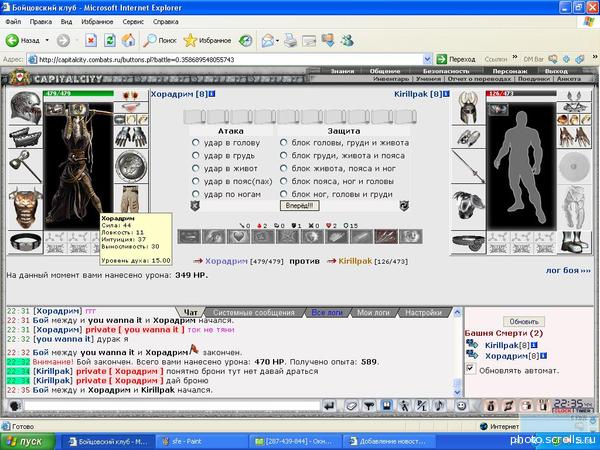Screen dimensions: 600x450
Task: Click Kirillpak's boots slot
Action: point(573,242)
